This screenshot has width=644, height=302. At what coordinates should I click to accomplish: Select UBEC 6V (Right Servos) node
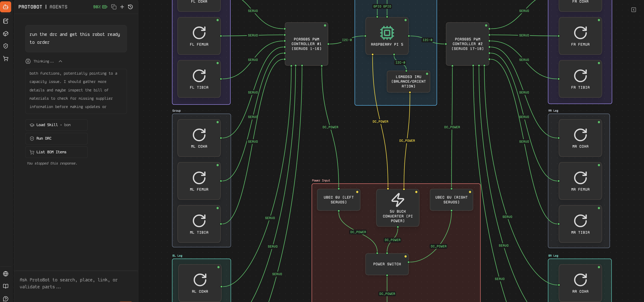[x=452, y=200]
